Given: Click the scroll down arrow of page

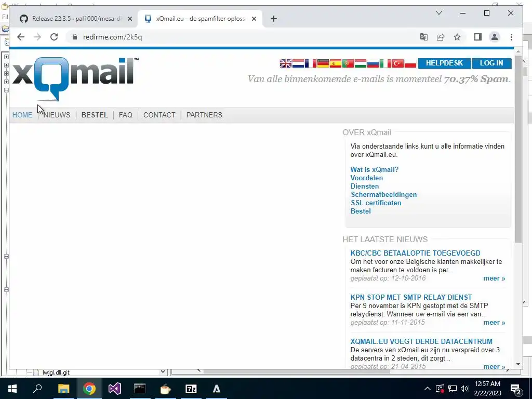Looking at the screenshot, I should click(x=518, y=364).
